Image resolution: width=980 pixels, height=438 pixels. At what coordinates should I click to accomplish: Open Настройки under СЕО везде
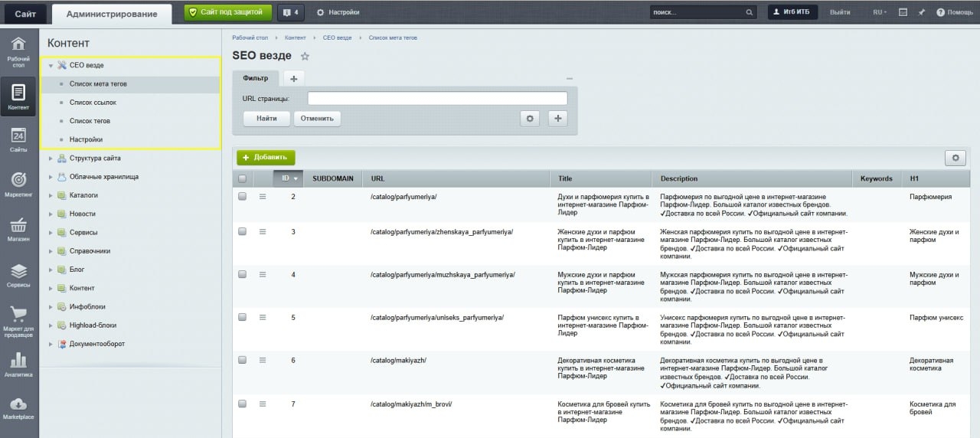(x=86, y=139)
